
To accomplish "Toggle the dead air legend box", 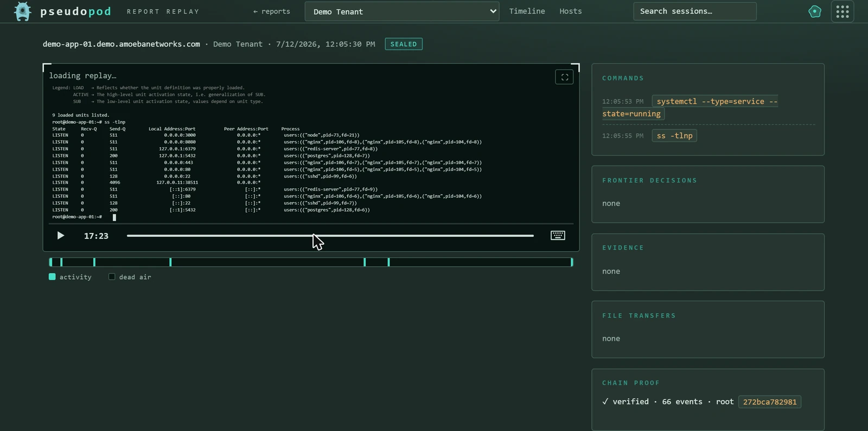I will coord(112,277).
